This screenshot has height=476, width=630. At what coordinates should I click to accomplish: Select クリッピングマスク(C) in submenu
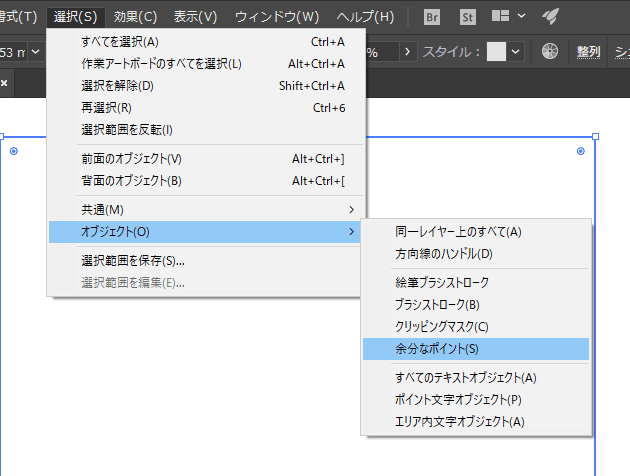click(x=476, y=327)
